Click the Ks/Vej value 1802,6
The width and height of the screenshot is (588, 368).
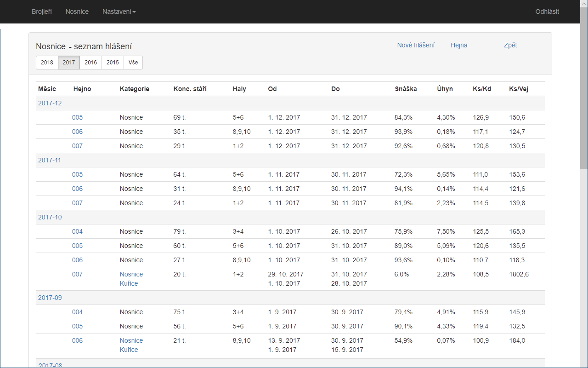pos(519,274)
